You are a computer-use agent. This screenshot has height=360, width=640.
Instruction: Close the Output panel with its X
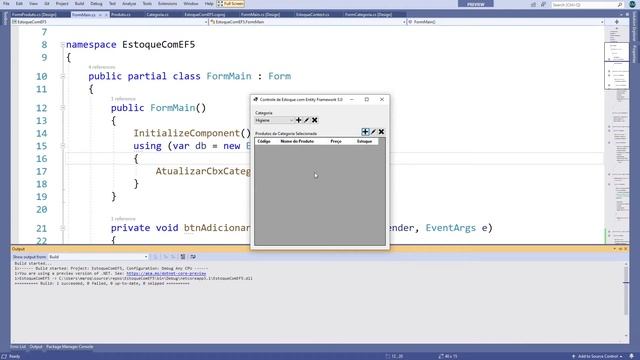pos(625,249)
